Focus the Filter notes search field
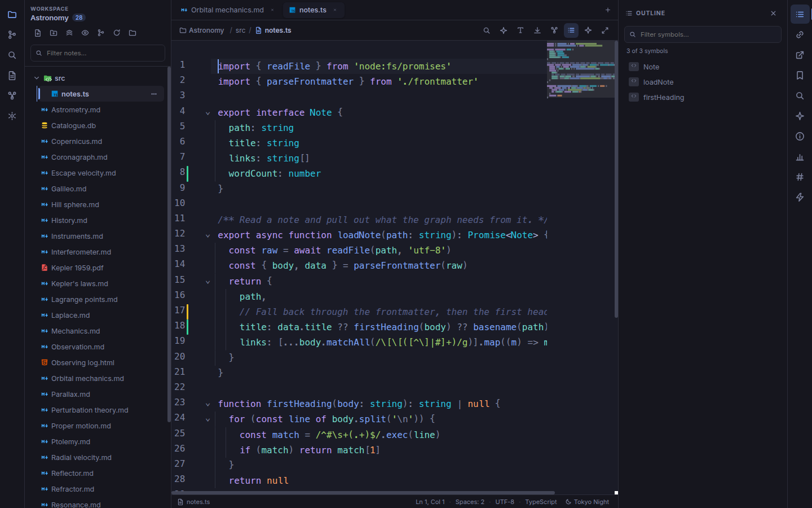Screen dimensions: 812x508 [x=98, y=53]
